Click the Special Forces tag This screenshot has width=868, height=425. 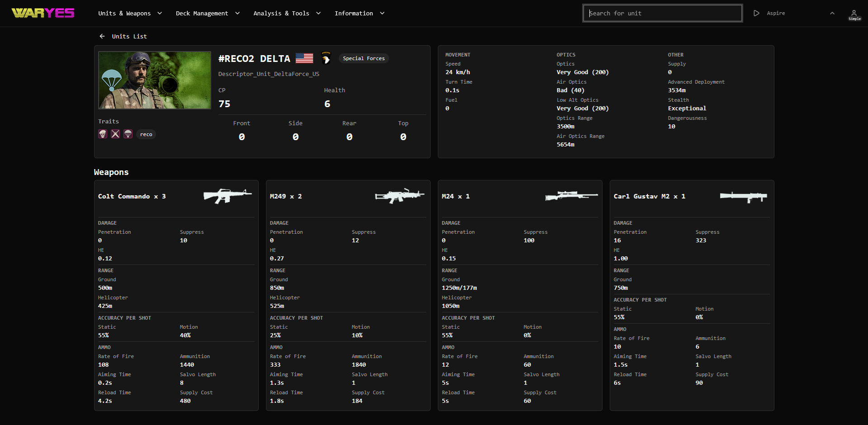[x=364, y=58]
